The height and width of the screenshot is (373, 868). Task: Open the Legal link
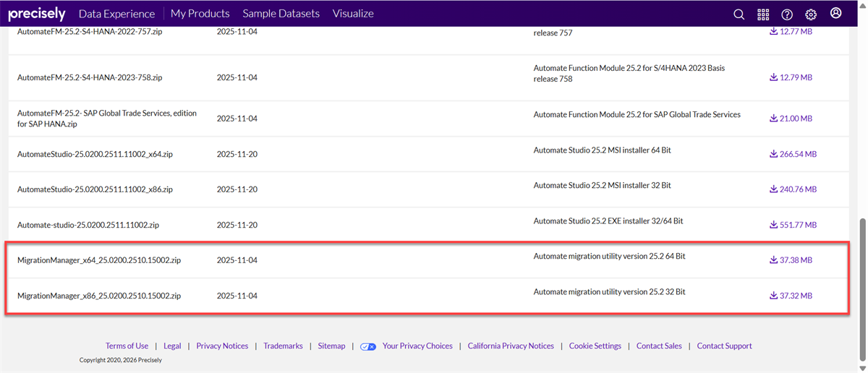pos(172,346)
